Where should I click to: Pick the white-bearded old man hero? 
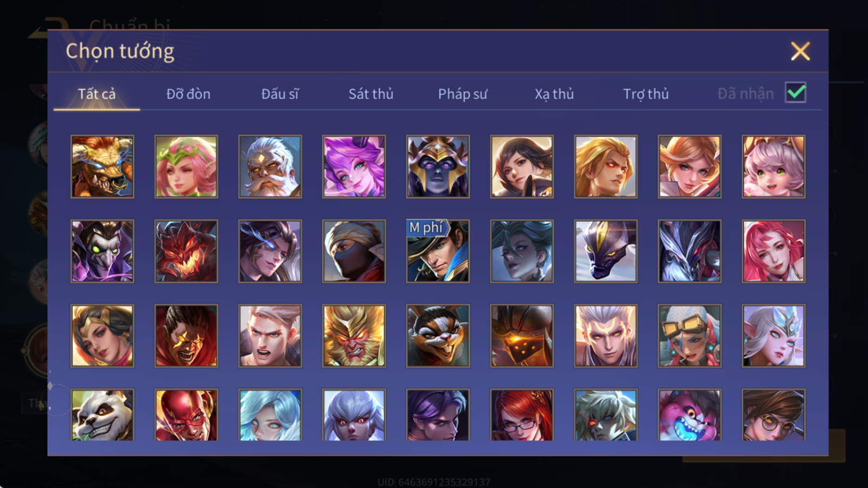coord(270,166)
